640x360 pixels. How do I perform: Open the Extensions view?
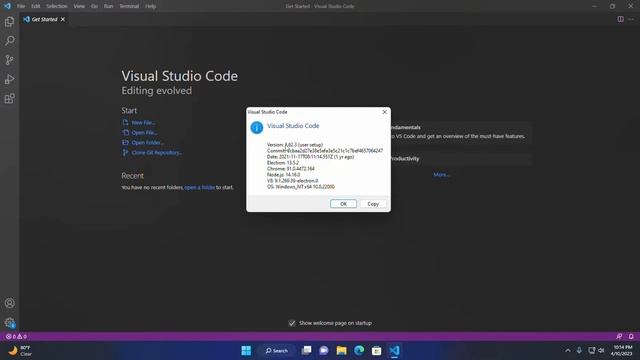coord(9,98)
